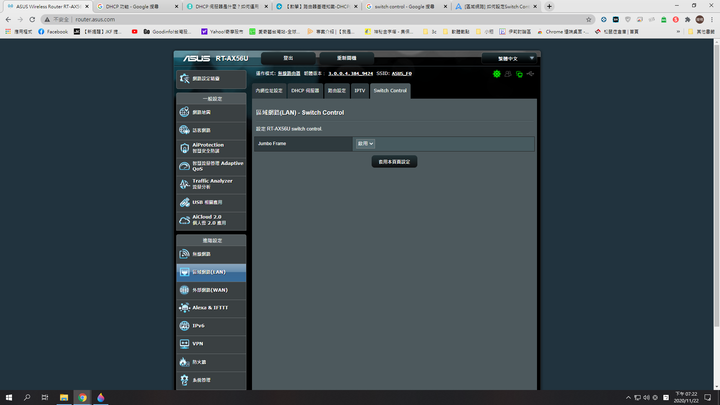This screenshot has height=405, width=720.
Task: Open the Chrome profile avatar
Action: [x=700, y=19]
